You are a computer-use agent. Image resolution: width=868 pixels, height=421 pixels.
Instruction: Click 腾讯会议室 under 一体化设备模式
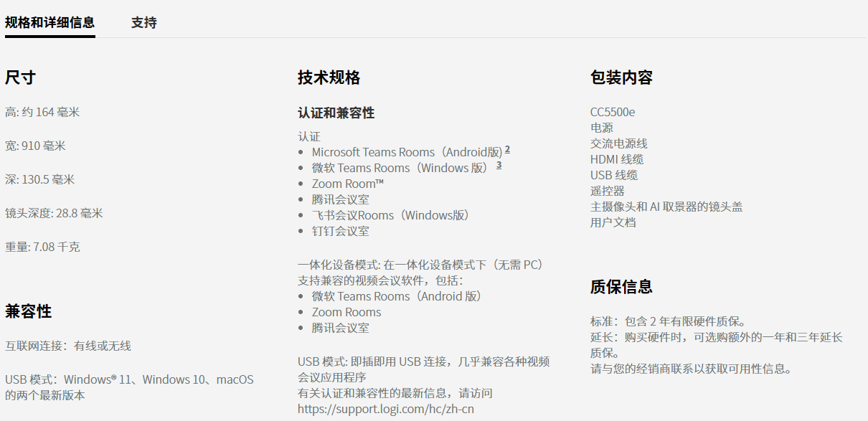coord(341,328)
